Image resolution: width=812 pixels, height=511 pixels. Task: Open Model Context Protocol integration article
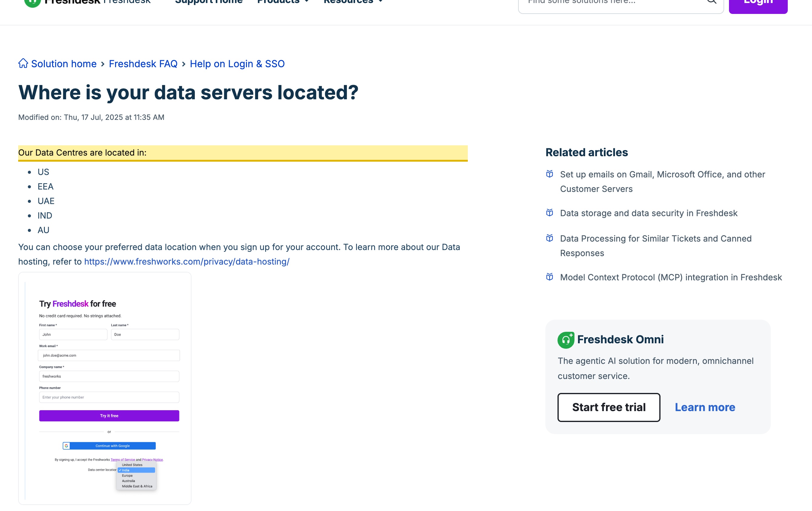point(671,277)
